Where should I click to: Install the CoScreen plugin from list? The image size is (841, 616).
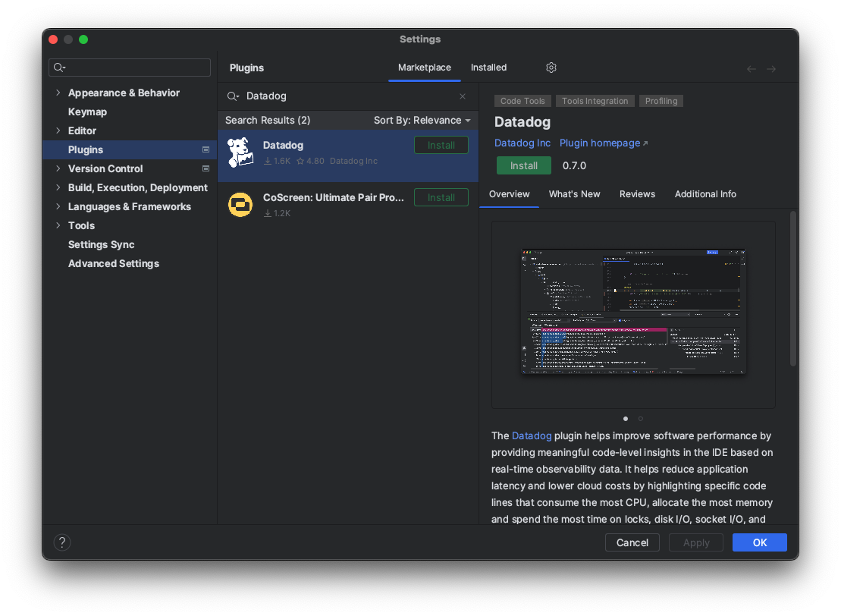point(441,197)
